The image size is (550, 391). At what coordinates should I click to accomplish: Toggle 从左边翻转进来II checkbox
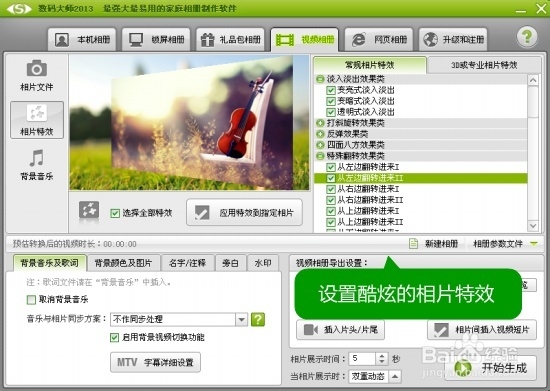pyautogui.click(x=330, y=178)
